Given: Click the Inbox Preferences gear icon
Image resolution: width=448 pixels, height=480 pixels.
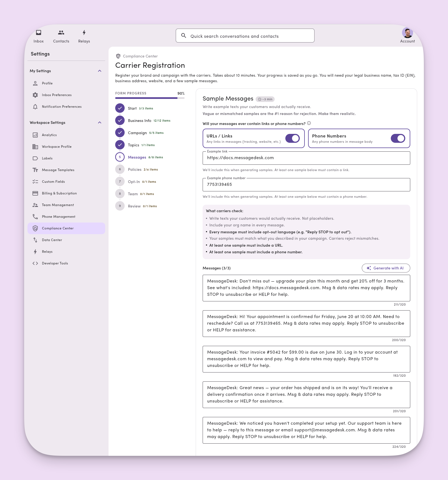Looking at the screenshot, I should click(x=35, y=95).
